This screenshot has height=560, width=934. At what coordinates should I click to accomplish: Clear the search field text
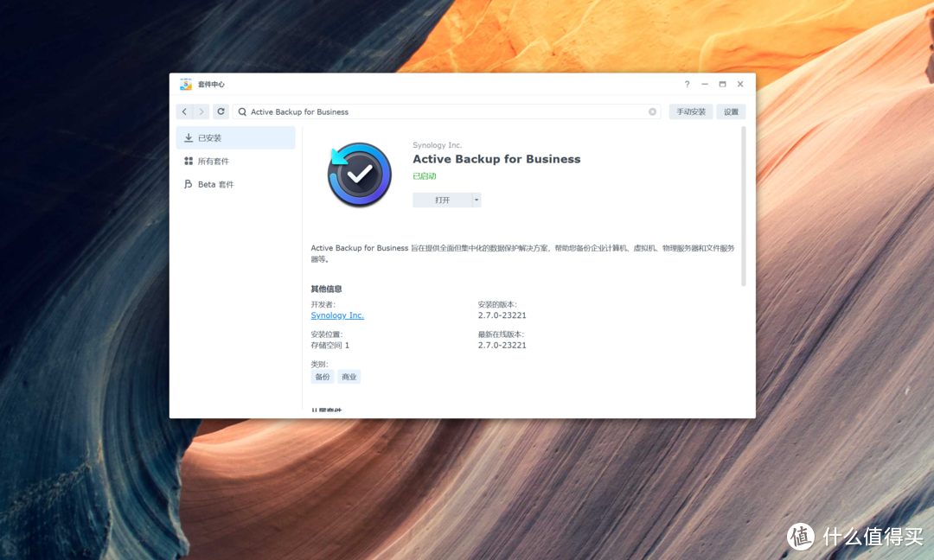click(652, 111)
